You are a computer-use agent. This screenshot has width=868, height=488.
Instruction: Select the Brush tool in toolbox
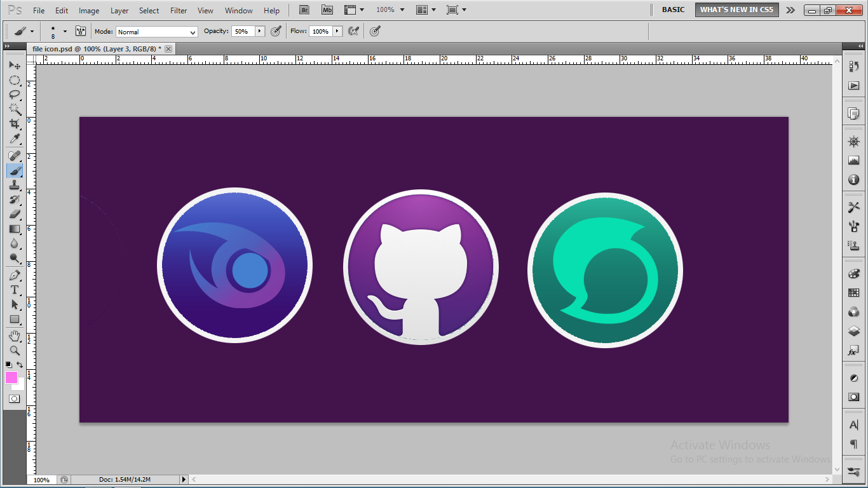point(14,170)
